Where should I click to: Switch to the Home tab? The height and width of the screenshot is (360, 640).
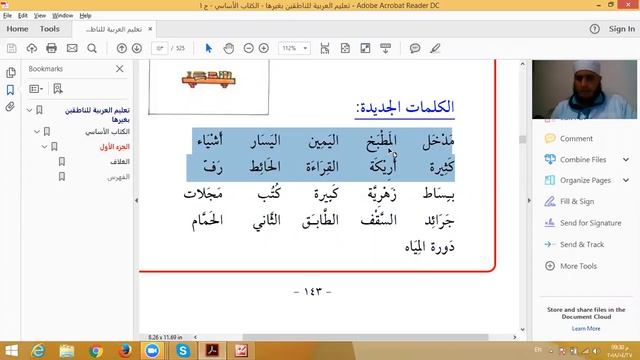(x=17, y=29)
